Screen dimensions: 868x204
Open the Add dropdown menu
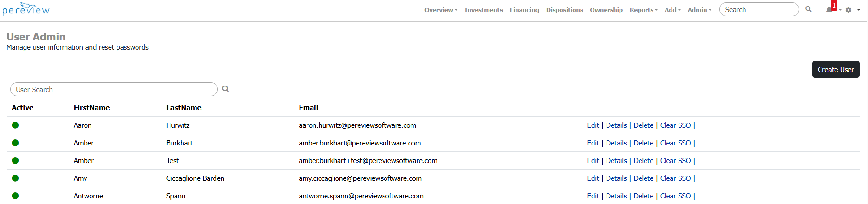(672, 10)
